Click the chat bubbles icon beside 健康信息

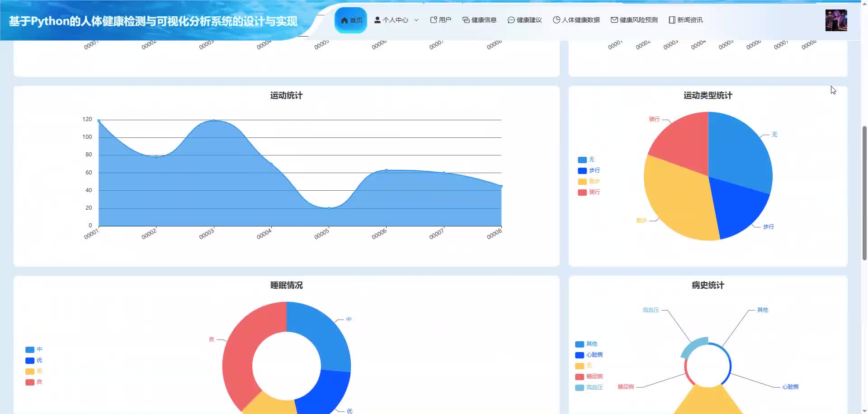466,20
